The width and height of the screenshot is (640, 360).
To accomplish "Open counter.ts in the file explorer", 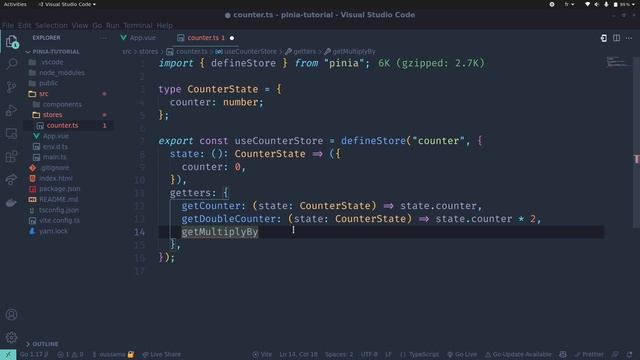I will 62,125.
